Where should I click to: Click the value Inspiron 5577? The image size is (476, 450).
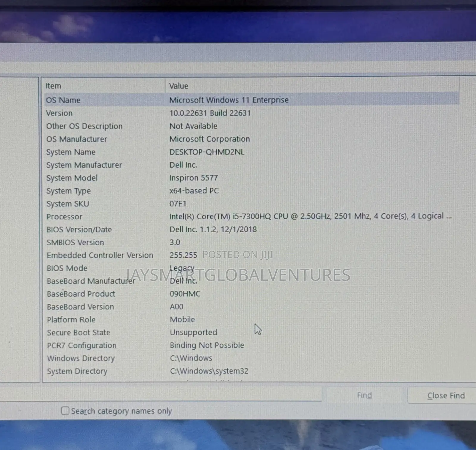[x=194, y=178]
